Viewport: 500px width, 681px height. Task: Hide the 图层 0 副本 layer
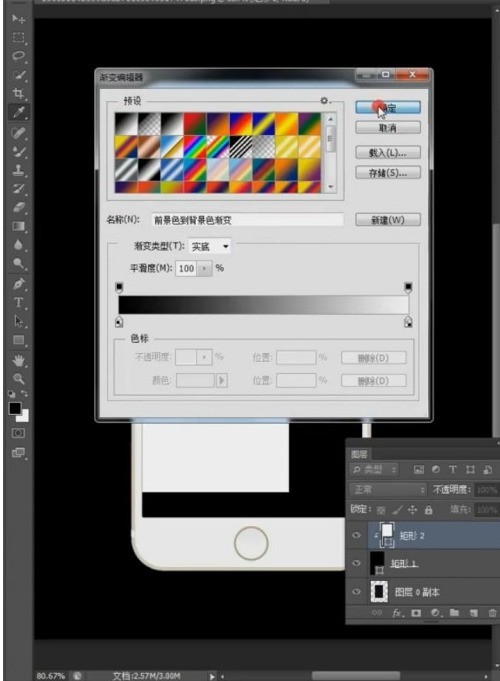click(357, 592)
